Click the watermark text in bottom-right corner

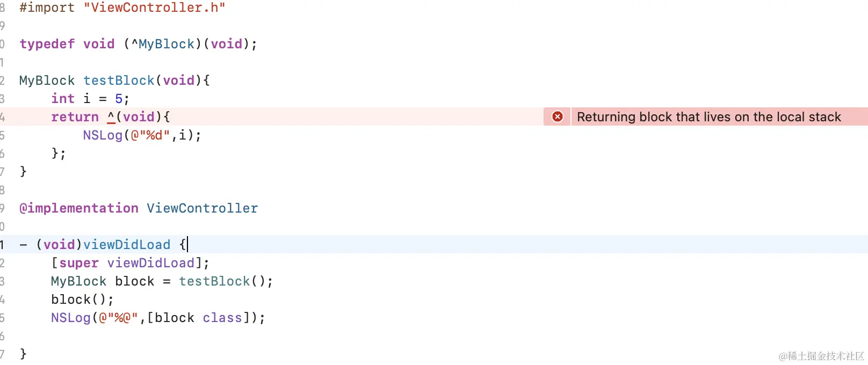tap(821, 356)
